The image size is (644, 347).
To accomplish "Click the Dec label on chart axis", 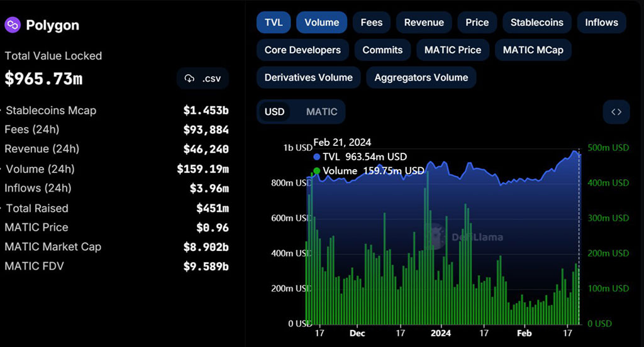I will [x=357, y=333].
